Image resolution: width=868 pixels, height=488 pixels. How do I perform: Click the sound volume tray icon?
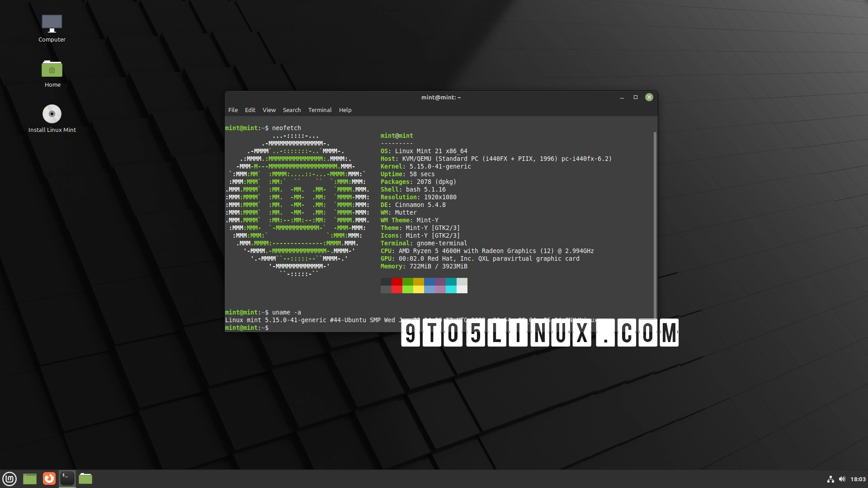pos(842,479)
